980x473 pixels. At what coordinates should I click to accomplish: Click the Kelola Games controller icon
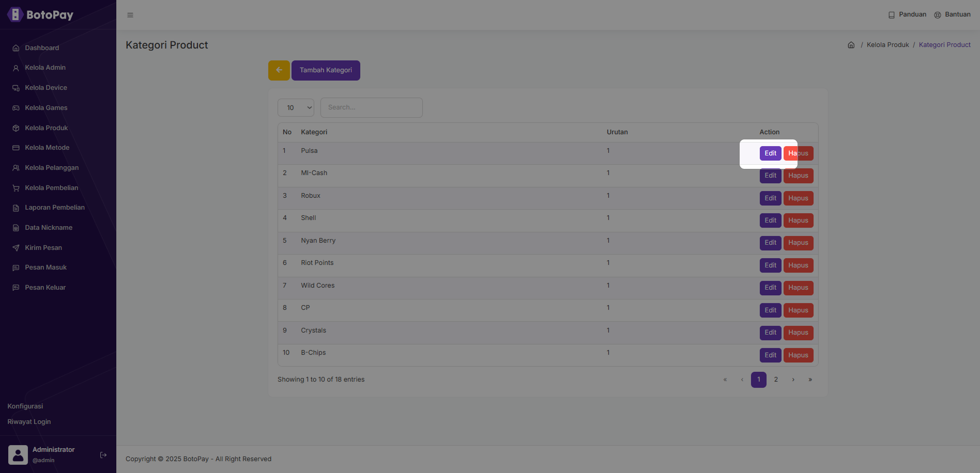[16, 108]
